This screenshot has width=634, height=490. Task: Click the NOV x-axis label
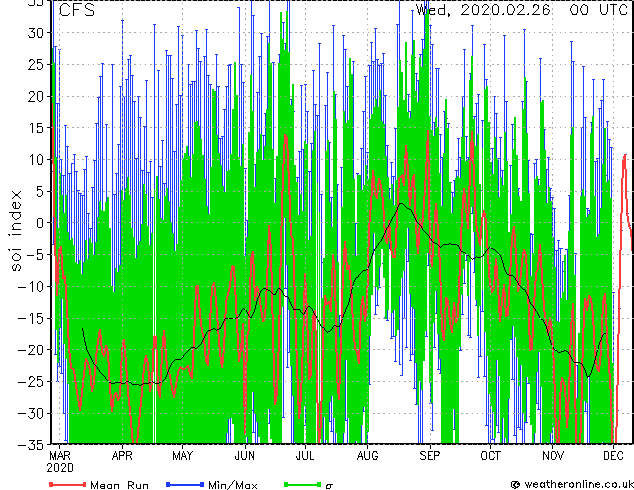(552, 456)
